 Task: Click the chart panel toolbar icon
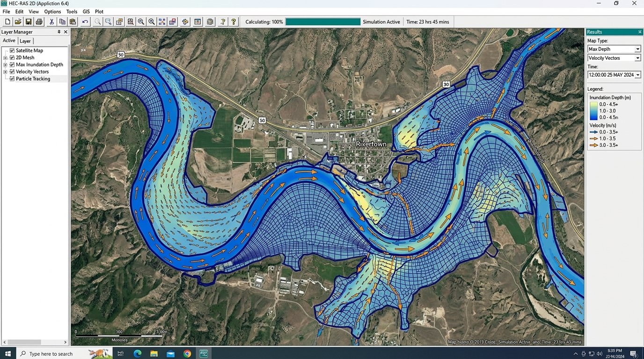point(198,22)
